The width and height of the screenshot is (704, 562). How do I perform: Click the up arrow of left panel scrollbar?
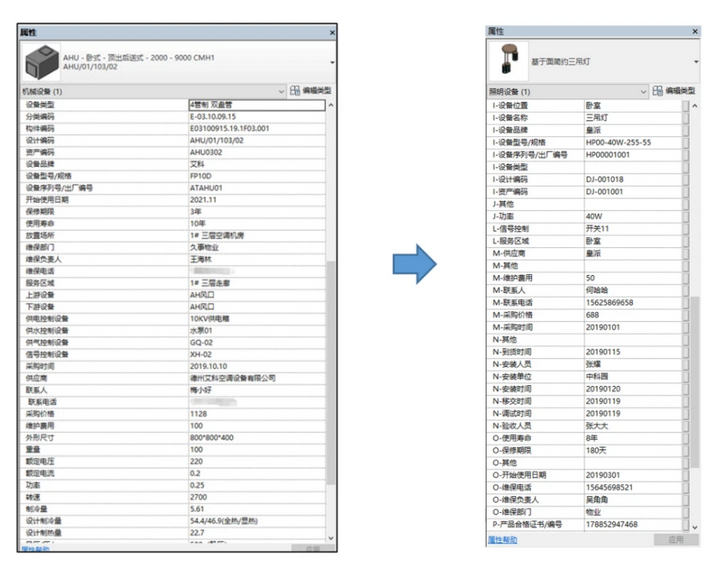(x=331, y=105)
